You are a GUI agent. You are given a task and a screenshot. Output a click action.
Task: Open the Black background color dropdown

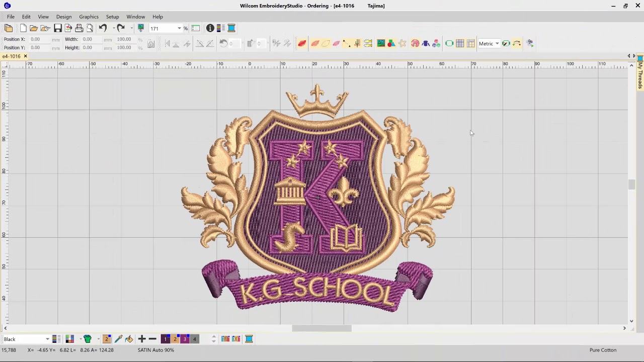pyautogui.click(x=26, y=339)
